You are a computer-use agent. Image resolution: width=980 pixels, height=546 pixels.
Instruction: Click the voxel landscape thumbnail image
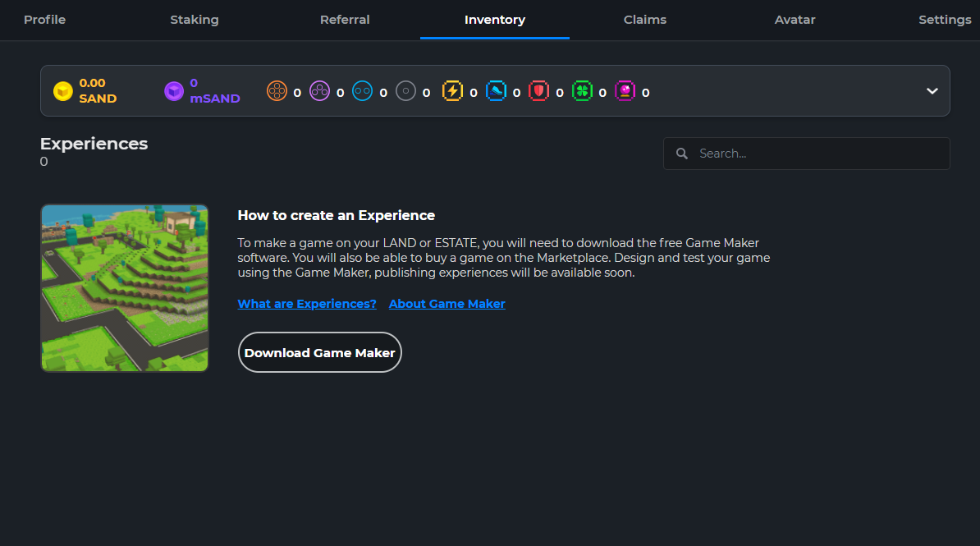click(125, 287)
